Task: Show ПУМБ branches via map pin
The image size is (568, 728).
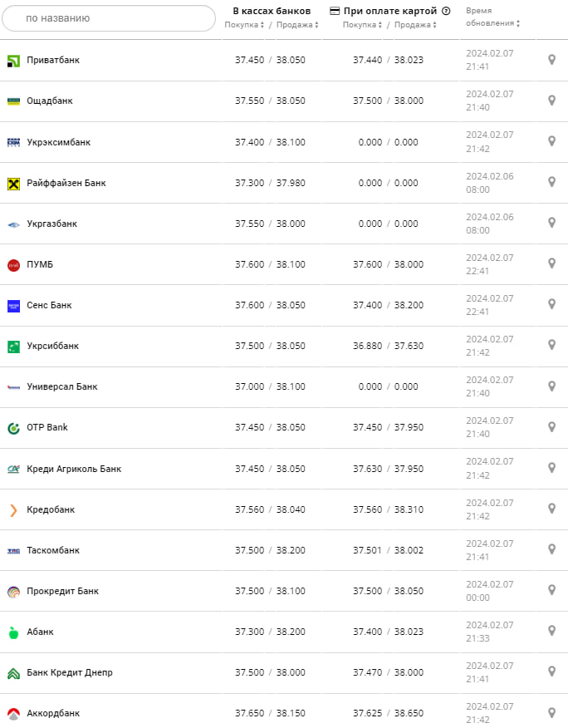Action: 551,263
